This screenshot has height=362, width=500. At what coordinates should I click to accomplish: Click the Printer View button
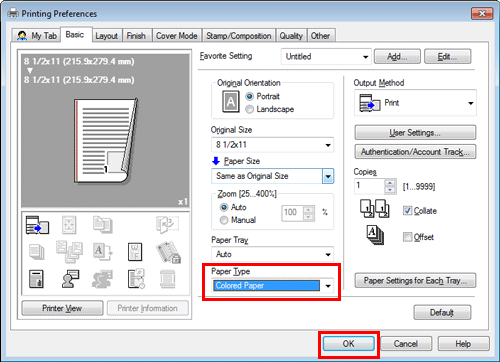(62, 308)
